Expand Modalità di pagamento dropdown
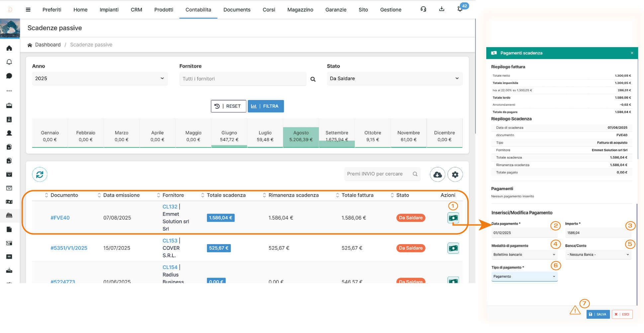This screenshot has width=644, height=333. tap(524, 255)
